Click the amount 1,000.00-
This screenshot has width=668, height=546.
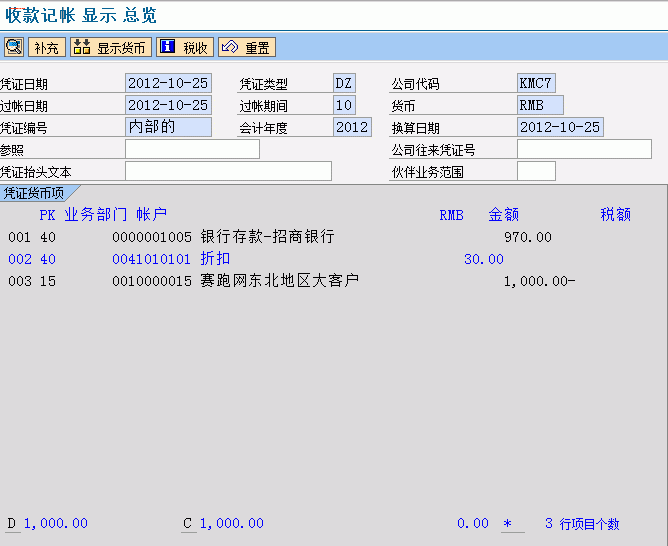540,282
